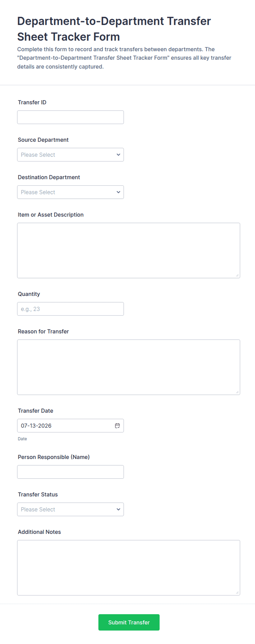Expand the Destination Department select box
Screen dimensions: 255x644
point(70,192)
